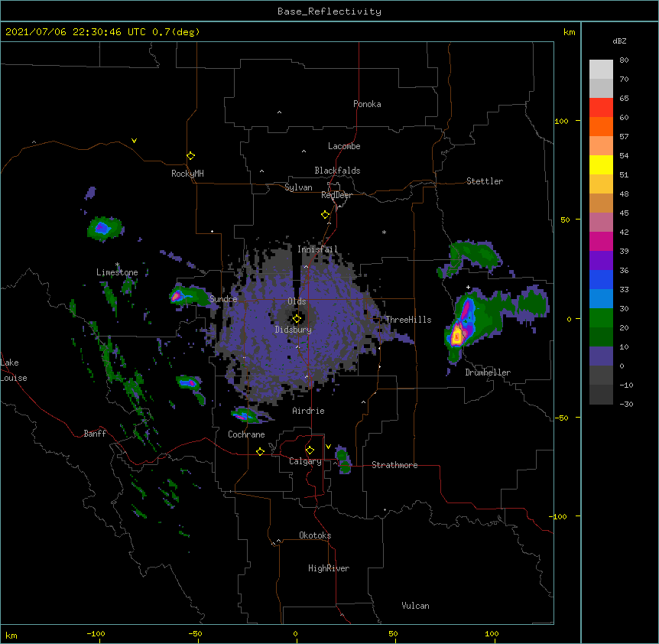The image size is (659, 644).
Task: Pick the white 70-80 dBZ legend swatch
Action: point(601,70)
